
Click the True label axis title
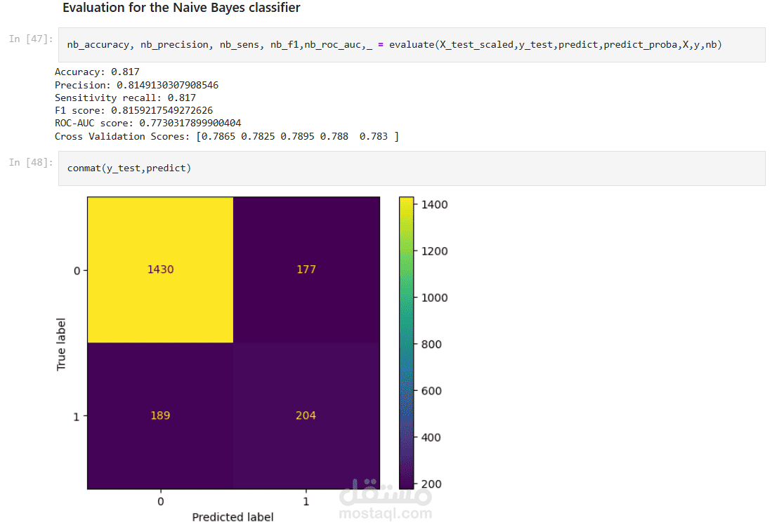click(61, 345)
